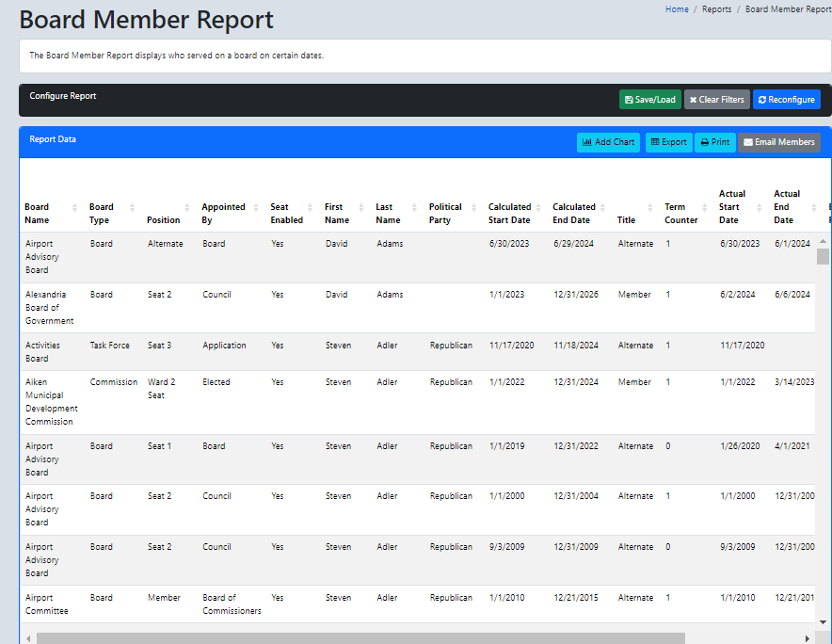Click the Commission board type cell

(x=114, y=381)
